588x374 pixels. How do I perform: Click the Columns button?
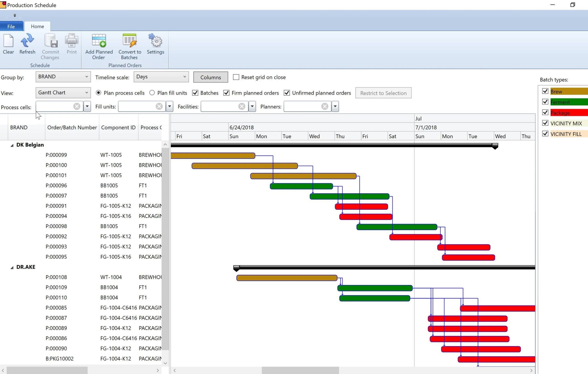(210, 77)
